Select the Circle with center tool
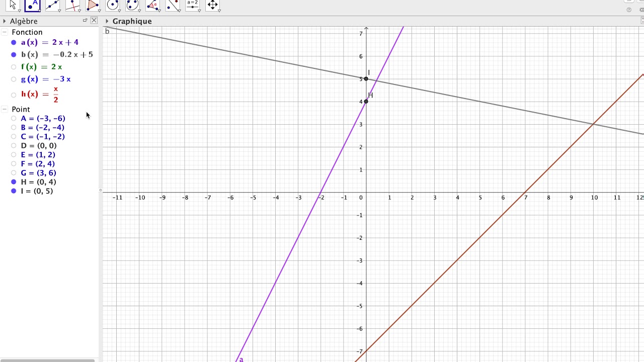This screenshot has width=644, height=362. point(113,5)
